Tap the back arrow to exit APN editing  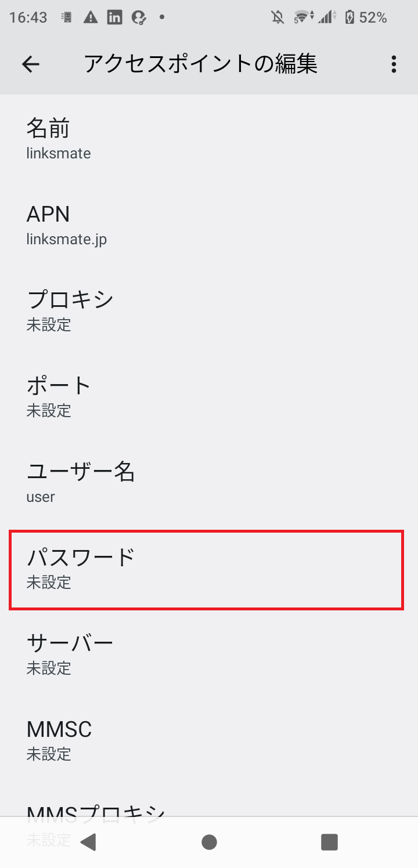click(x=30, y=64)
